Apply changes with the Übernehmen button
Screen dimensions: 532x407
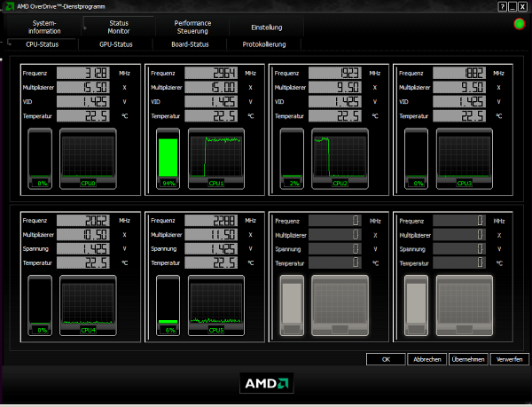click(x=467, y=359)
